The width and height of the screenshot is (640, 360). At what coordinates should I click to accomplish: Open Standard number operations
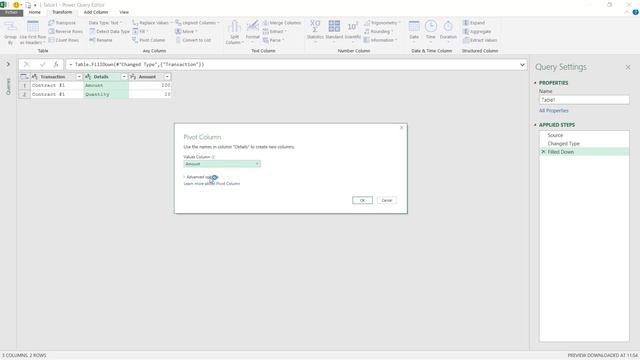[x=334, y=31]
